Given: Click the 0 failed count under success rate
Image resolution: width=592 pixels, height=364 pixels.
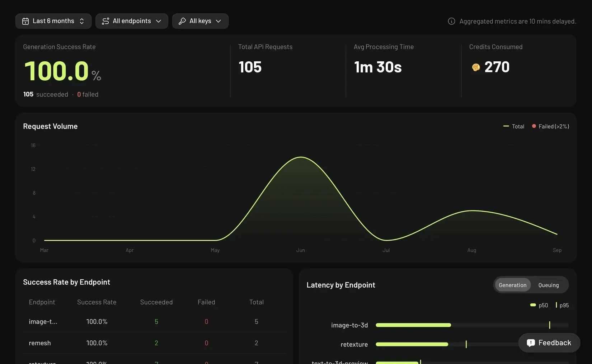Looking at the screenshot, I should (x=88, y=94).
